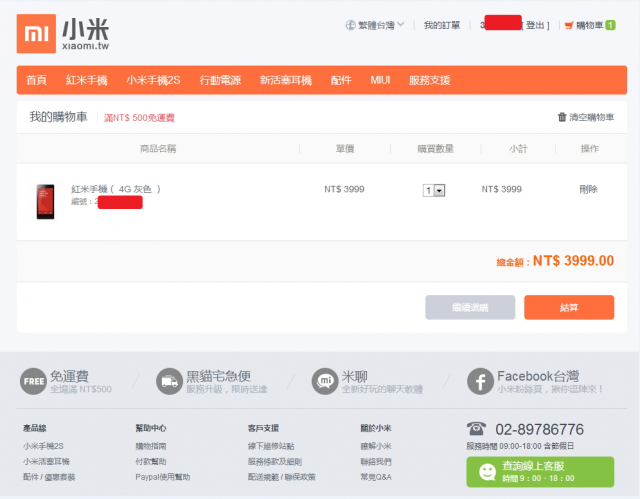Screen dimensions: 640x499
Task: Open 配件 navigation item
Action: point(341,80)
